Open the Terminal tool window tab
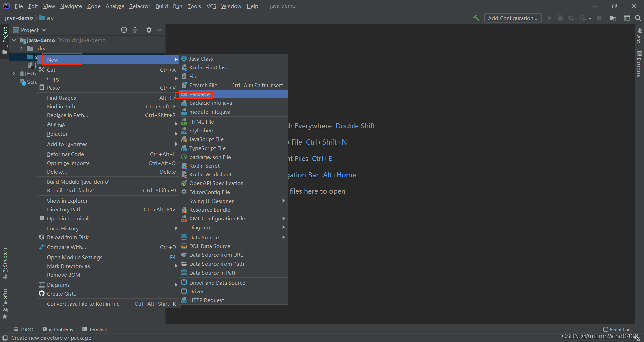644x342 pixels. [95, 330]
